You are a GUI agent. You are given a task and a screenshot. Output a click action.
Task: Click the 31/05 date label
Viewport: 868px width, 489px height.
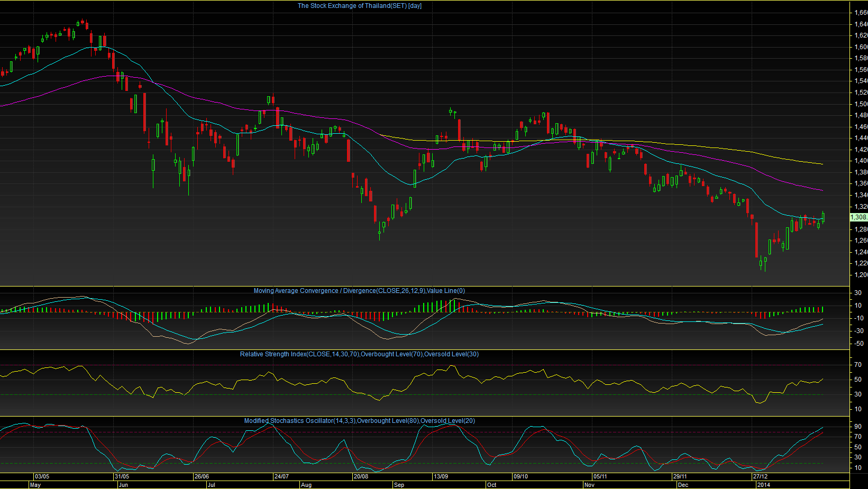(x=122, y=477)
